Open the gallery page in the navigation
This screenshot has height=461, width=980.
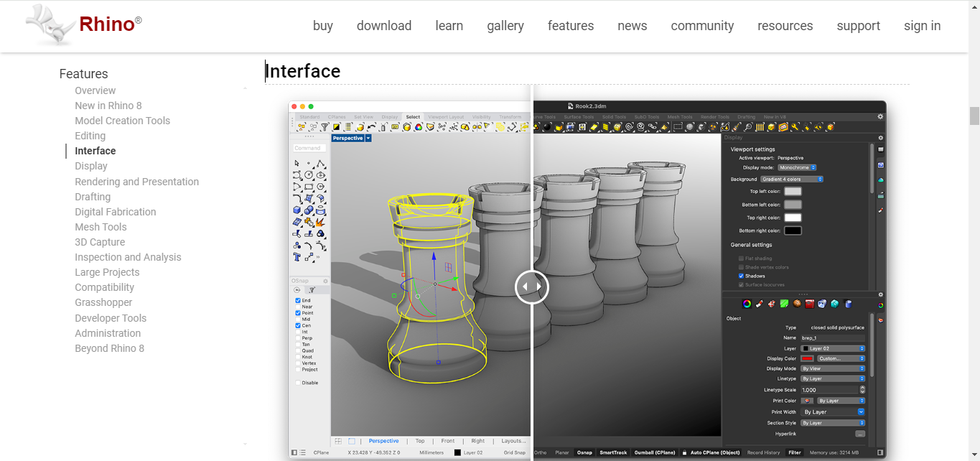505,26
